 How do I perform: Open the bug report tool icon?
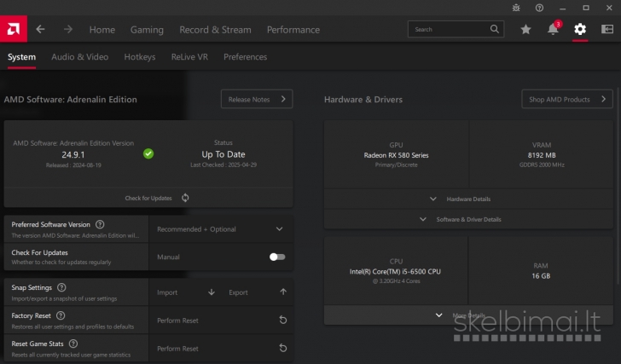516,8
